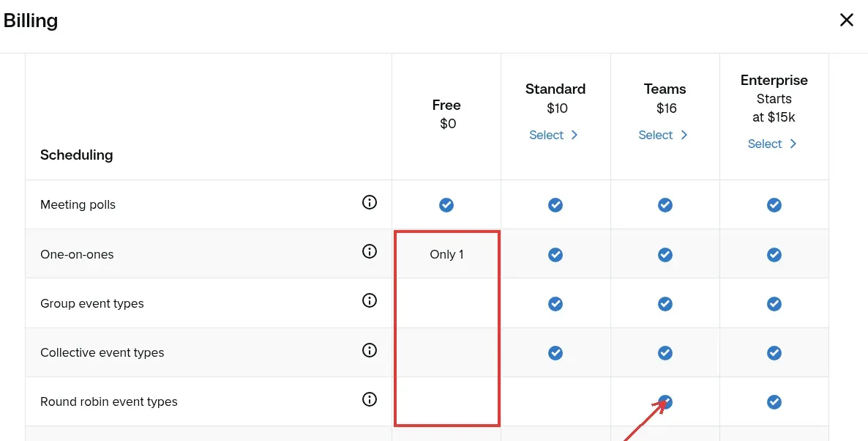Click Collective event types checkmark under Teams
Image resolution: width=868 pixels, height=441 pixels.
click(x=665, y=353)
